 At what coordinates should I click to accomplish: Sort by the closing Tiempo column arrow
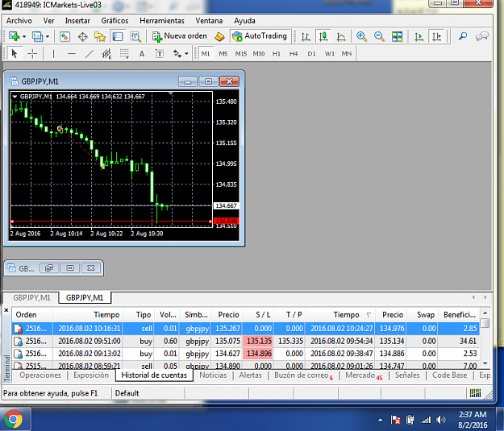369,315
